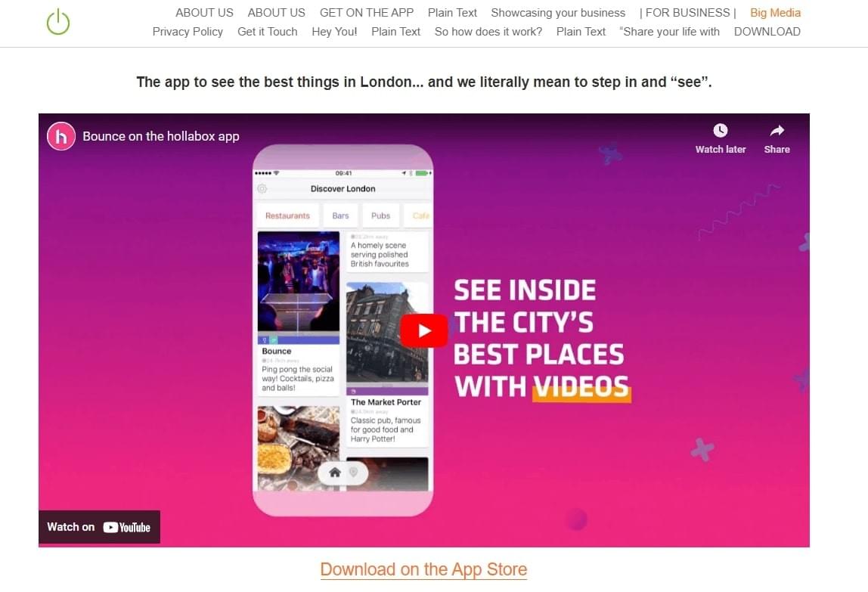Screen dimensions: 868x592
Task: Open the DOWNLOAD menu item
Action: pos(767,32)
